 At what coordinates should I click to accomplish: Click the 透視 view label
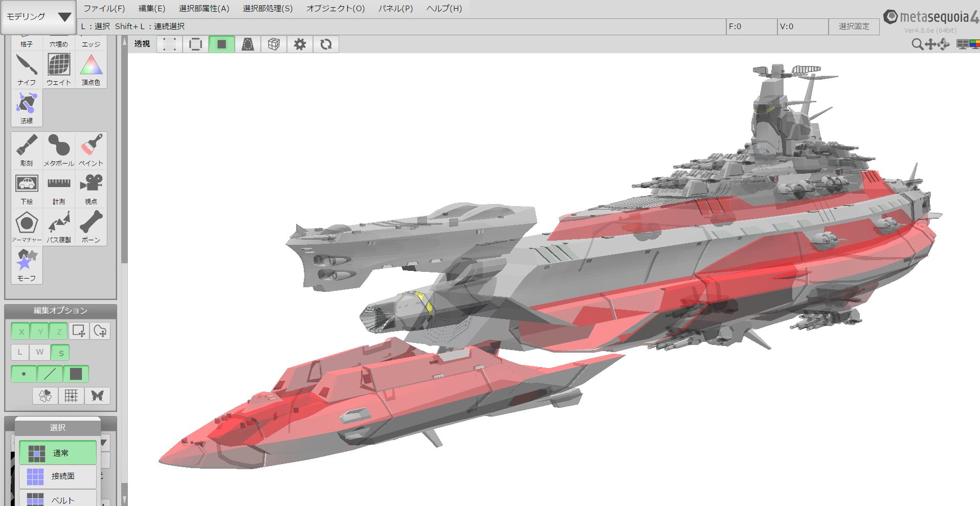tap(142, 44)
